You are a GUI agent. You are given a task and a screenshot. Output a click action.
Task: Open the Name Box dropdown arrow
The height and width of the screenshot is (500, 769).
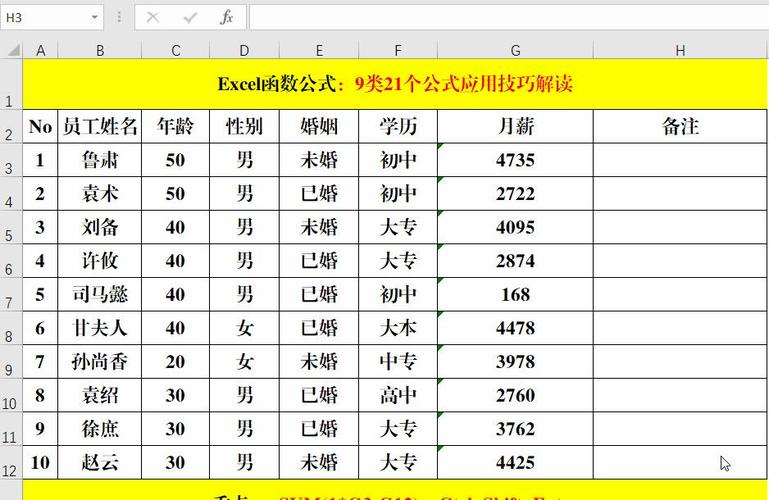(94, 18)
